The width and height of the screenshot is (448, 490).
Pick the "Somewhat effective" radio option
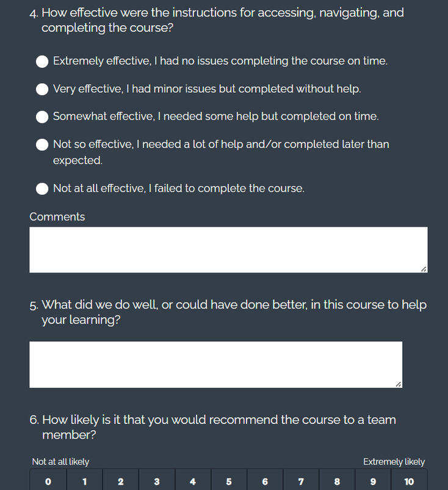click(x=42, y=117)
